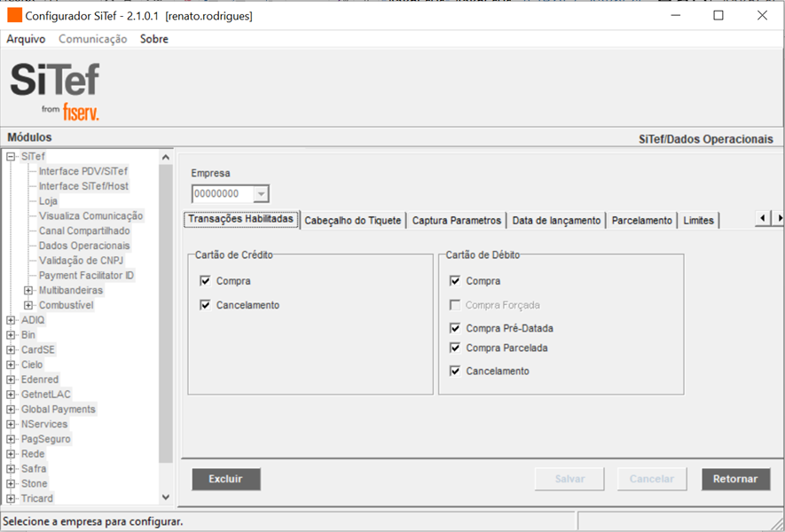This screenshot has width=785, height=532.
Task: Toggle Cartão de Crédito Compra checkbox
Action: point(205,281)
